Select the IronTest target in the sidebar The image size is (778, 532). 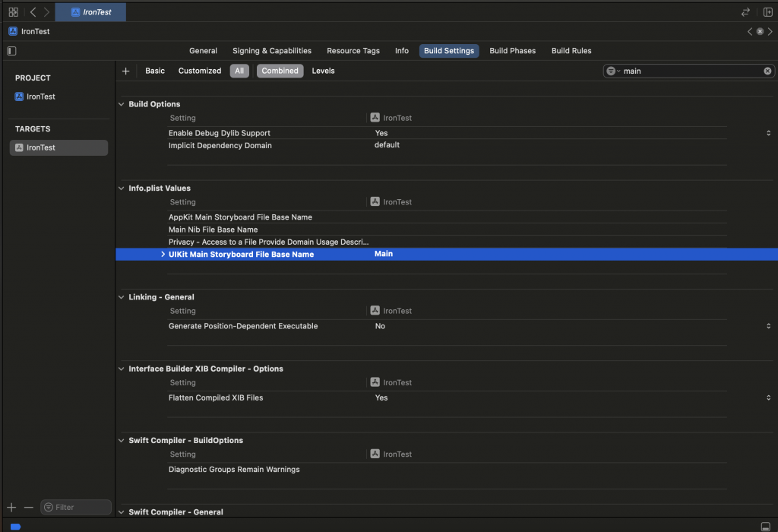point(59,147)
